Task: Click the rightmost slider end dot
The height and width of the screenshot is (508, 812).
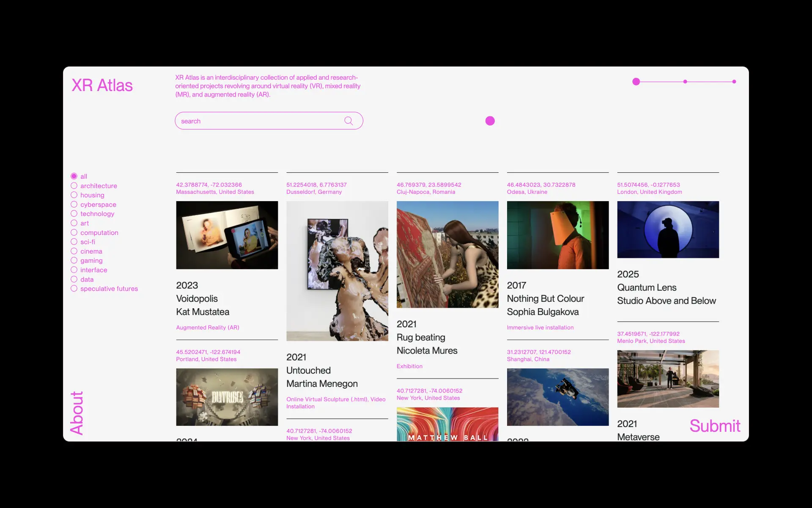Action: point(734,82)
